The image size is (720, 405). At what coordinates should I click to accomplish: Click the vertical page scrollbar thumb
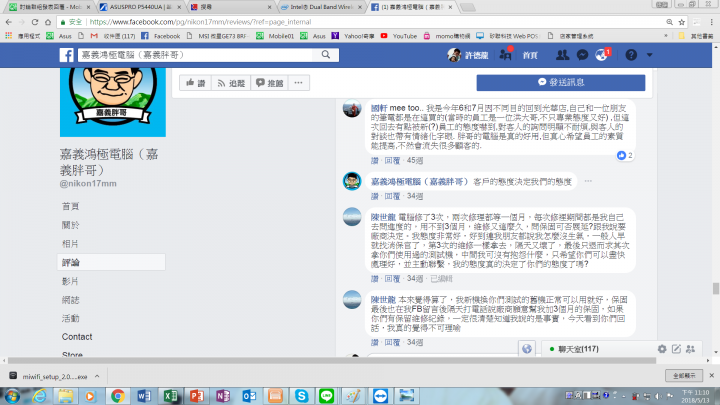tap(715, 288)
